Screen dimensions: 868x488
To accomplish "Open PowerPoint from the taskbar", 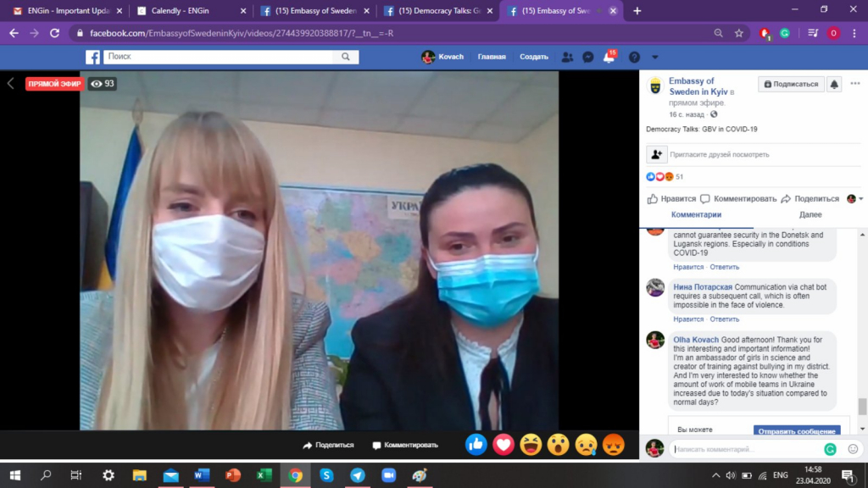I will coord(233,475).
